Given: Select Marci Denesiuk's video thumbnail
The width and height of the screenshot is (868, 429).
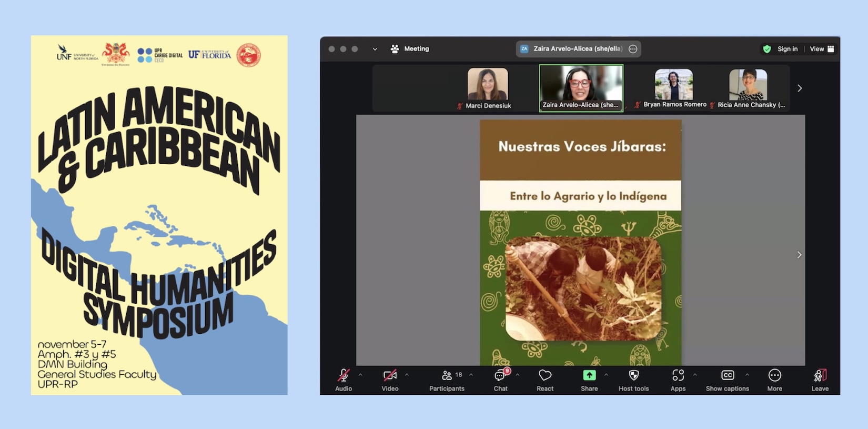Looking at the screenshot, I should tap(488, 84).
